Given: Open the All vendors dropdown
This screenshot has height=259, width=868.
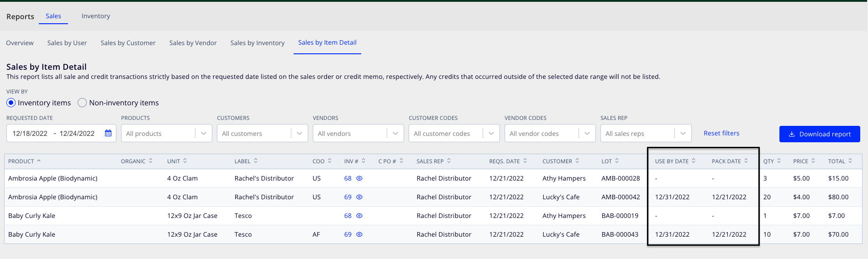Looking at the screenshot, I should click(358, 133).
